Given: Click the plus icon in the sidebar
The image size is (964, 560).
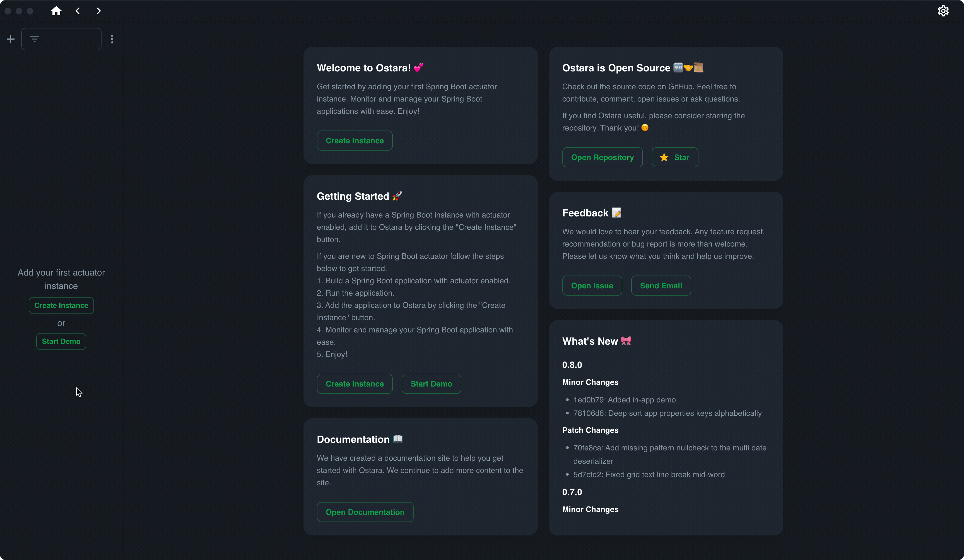Looking at the screenshot, I should coord(11,39).
